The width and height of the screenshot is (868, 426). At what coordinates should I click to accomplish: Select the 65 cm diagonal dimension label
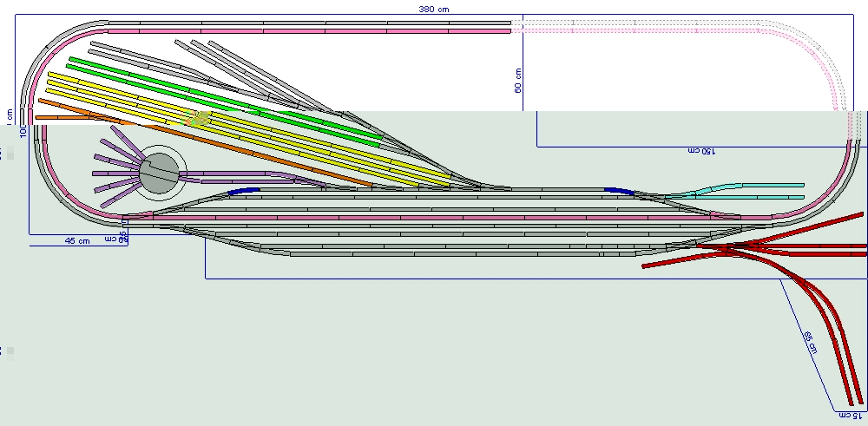810,342
